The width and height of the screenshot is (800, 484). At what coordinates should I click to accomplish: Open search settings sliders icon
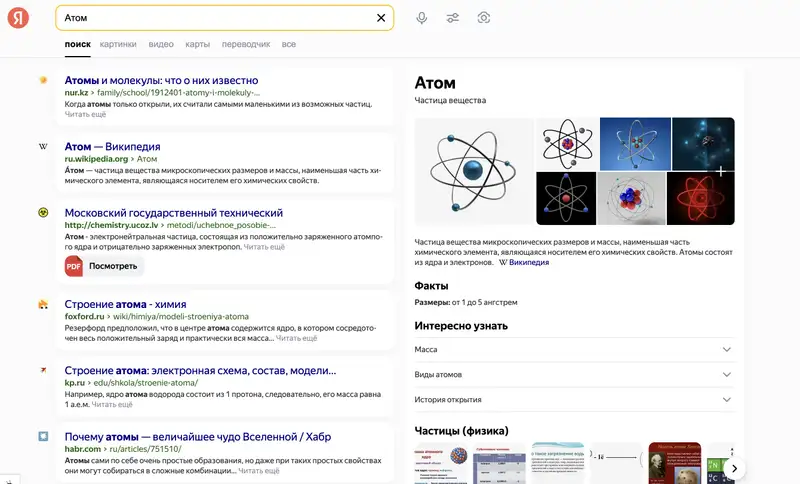tap(453, 18)
